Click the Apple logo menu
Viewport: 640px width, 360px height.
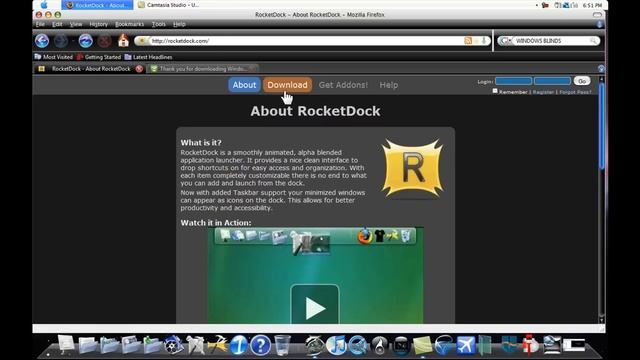[44, 5]
